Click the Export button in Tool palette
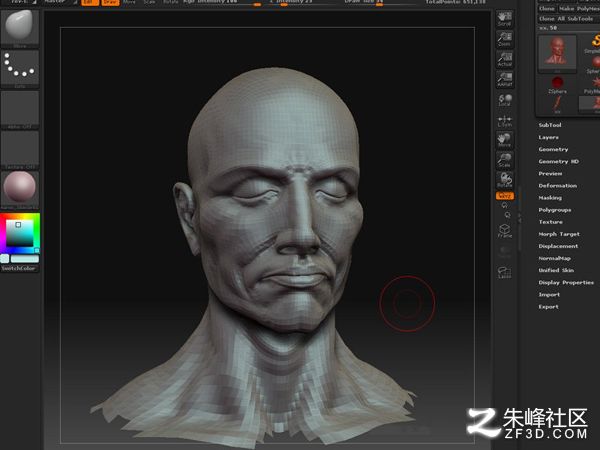Viewport: 600px width, 450px height. [548, 307]
